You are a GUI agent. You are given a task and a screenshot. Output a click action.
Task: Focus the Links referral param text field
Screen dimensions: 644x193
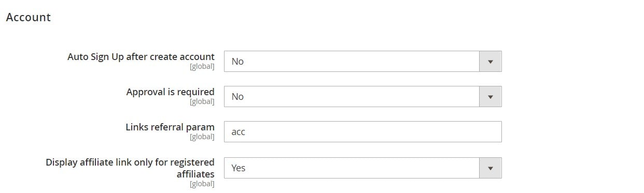click(x=362, y=132)
